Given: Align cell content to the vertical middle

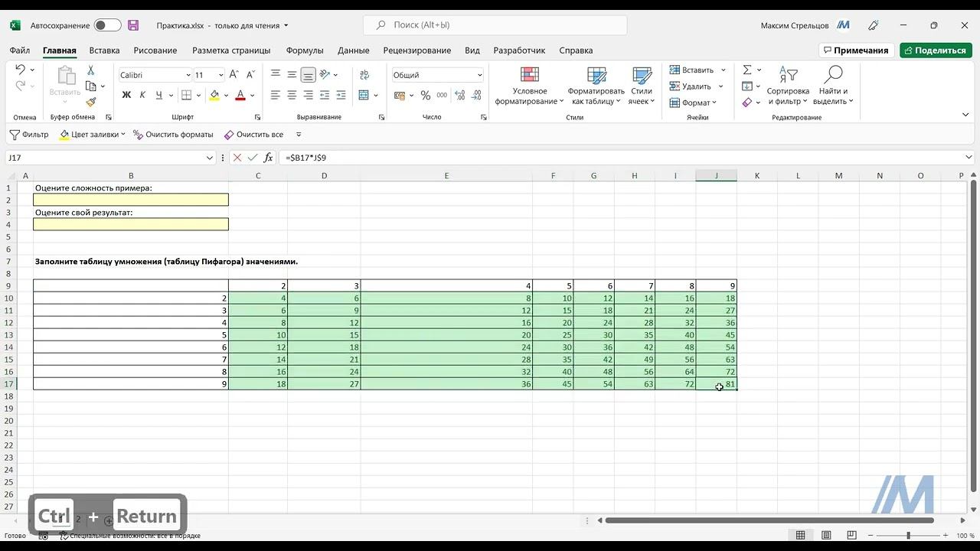Looking at the screenshot, I should 292,75.
